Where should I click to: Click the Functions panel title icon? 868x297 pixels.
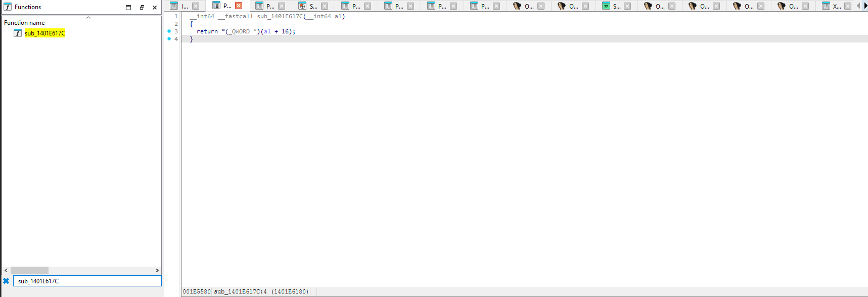click(x=8, y=7)
